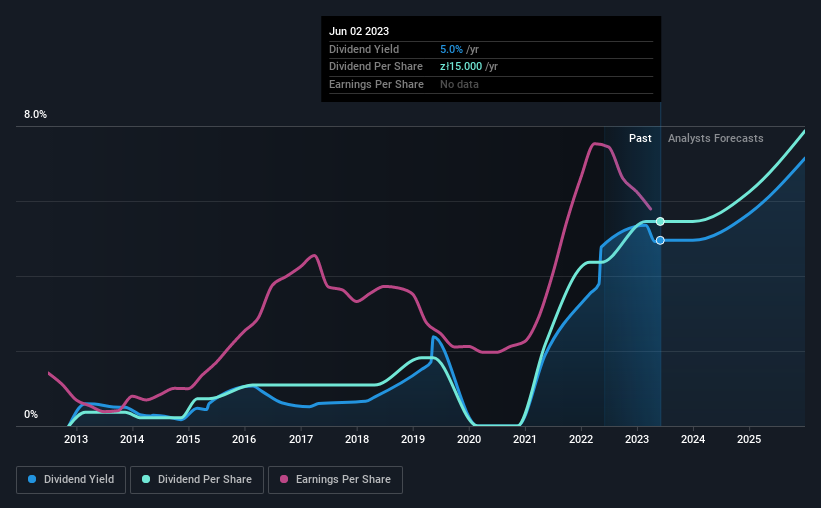Click the 2014 x-axis label
The image size is (821, 508).
click(x=132, y=439)
